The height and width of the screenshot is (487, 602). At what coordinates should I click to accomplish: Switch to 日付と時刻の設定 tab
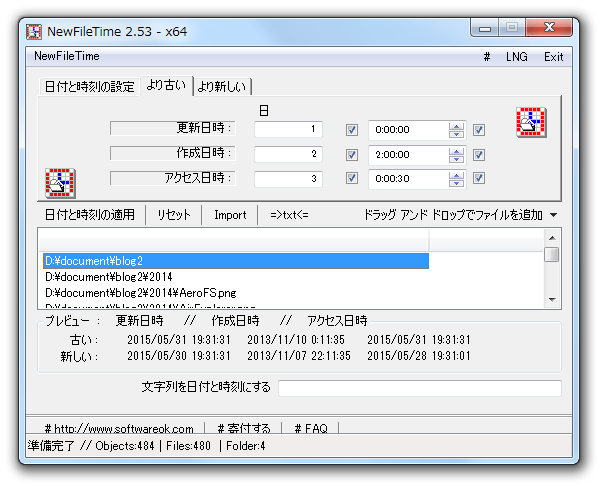[x=89, y=86]
